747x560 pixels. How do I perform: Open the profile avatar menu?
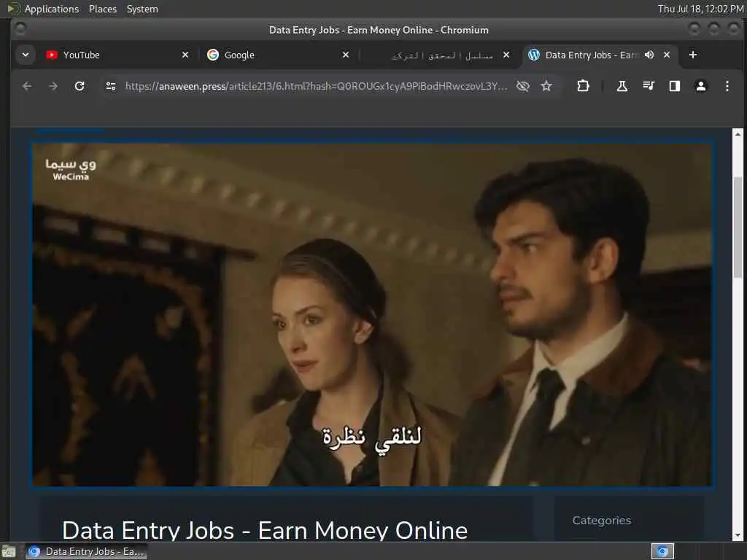pyautogui.click(x=701, y=86)
